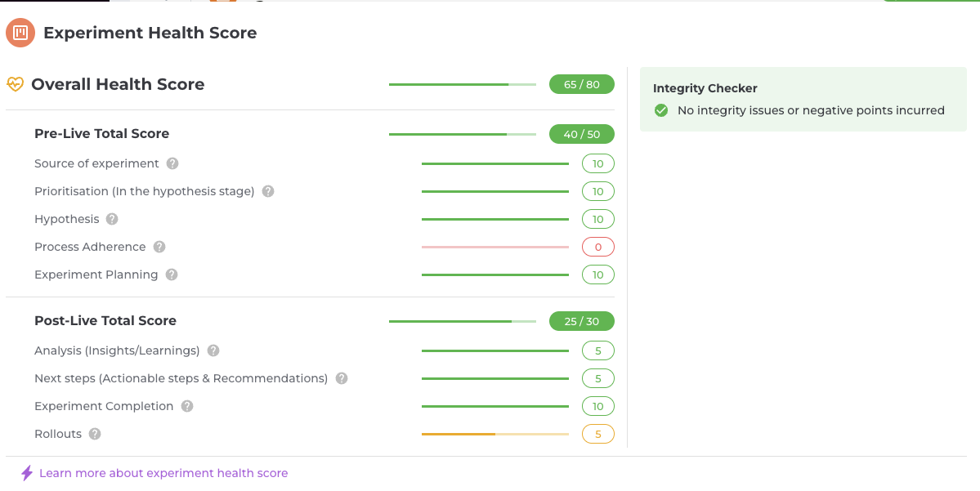Screen dimensions: 980x491
Task: Click the orange Rollouts progress bar
Action: [495, 434]
